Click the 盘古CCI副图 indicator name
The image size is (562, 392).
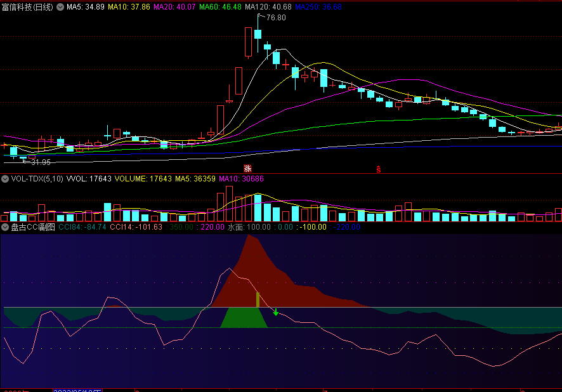click(32, 227)
